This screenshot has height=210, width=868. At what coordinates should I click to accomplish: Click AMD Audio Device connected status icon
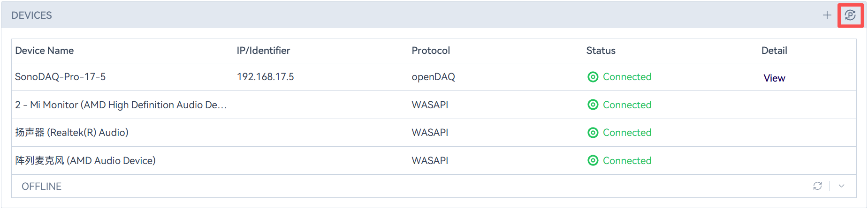593,160
